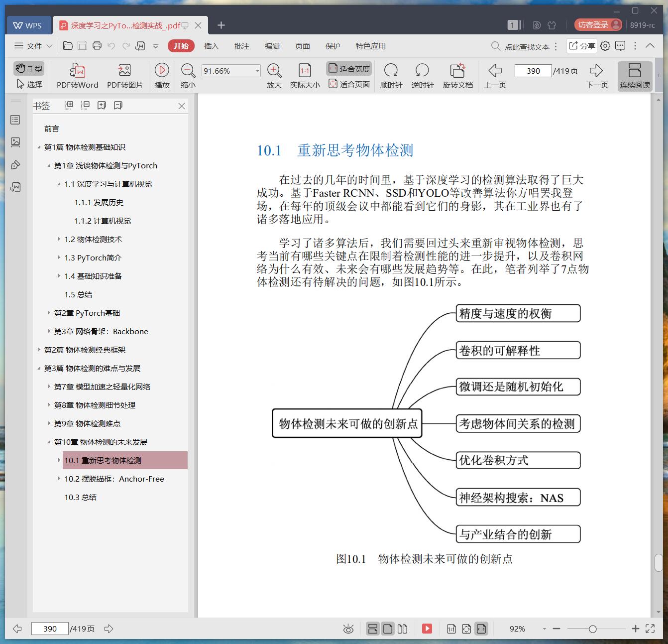Select bookmark 10.3 总结
This screenshot has height=644, width=668.
pyautogui.click(x=80, y=498)
